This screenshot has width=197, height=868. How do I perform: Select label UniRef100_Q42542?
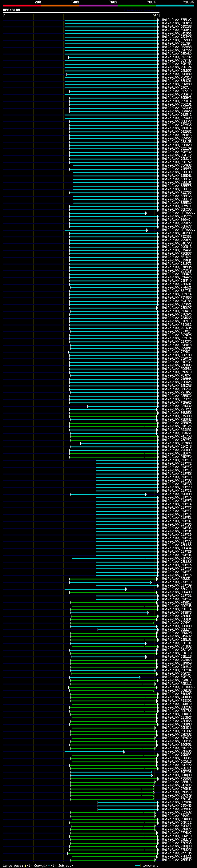pos(177,115)
